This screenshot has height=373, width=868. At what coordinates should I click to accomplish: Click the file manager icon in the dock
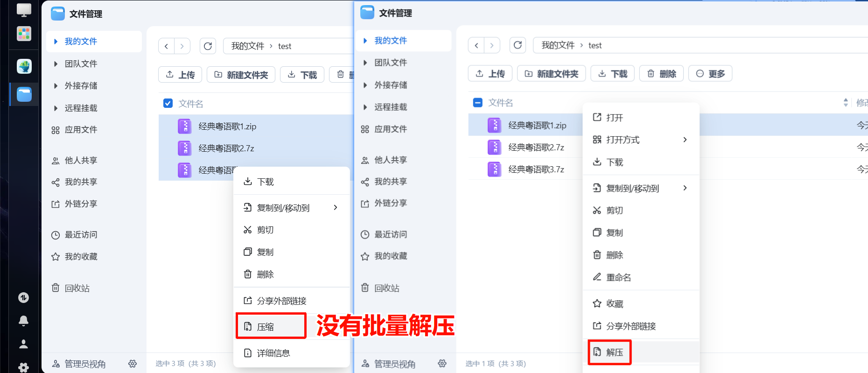tap(24, 94)
